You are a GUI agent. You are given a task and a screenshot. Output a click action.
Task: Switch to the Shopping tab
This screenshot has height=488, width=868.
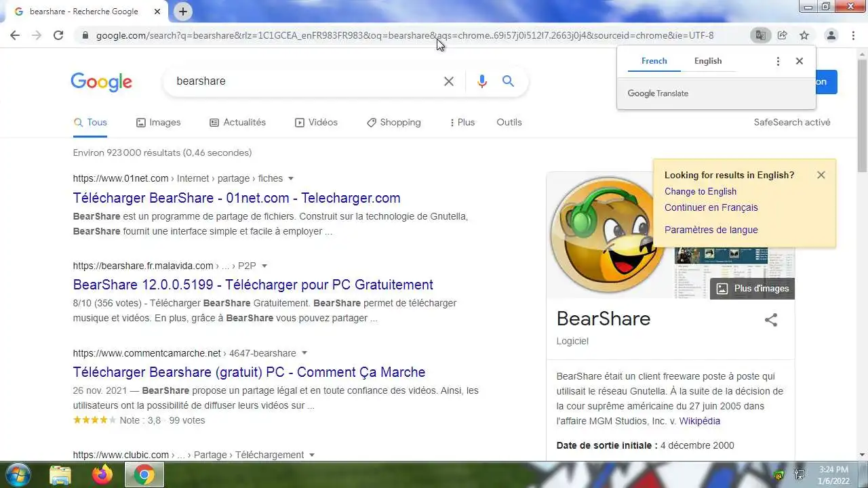click(x=393, y=123)
